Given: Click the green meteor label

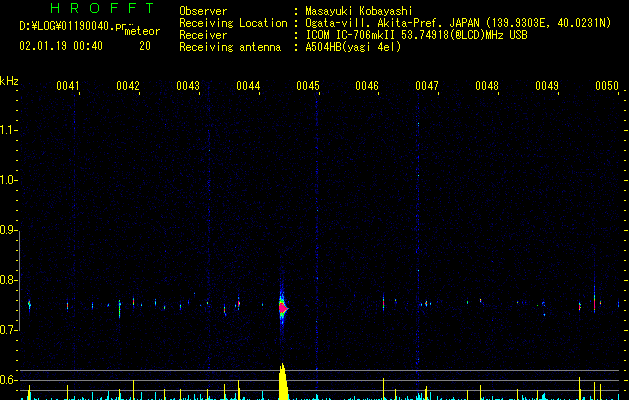Looking at the screenshot, I should tap(142, 31).
